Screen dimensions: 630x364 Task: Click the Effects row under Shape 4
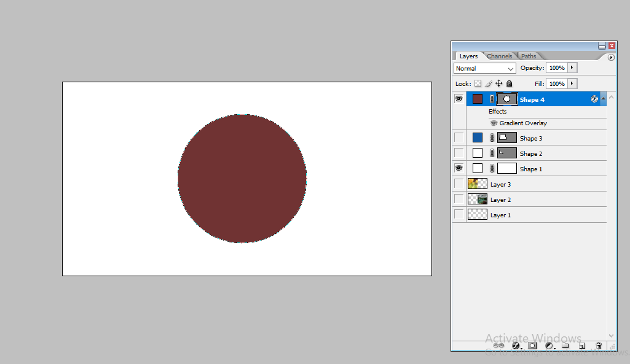click(x=497, y=112)
